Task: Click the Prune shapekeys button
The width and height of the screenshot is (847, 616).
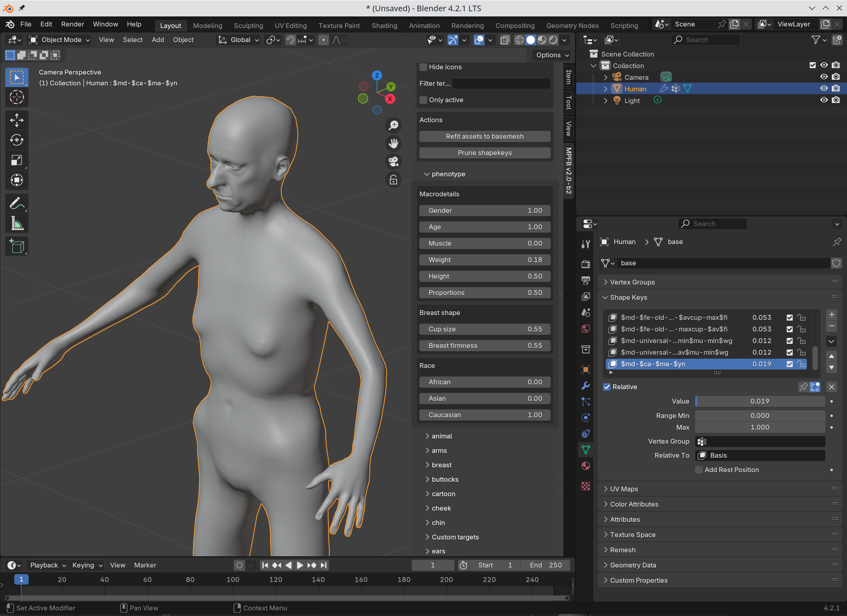Action: (485, 153)
